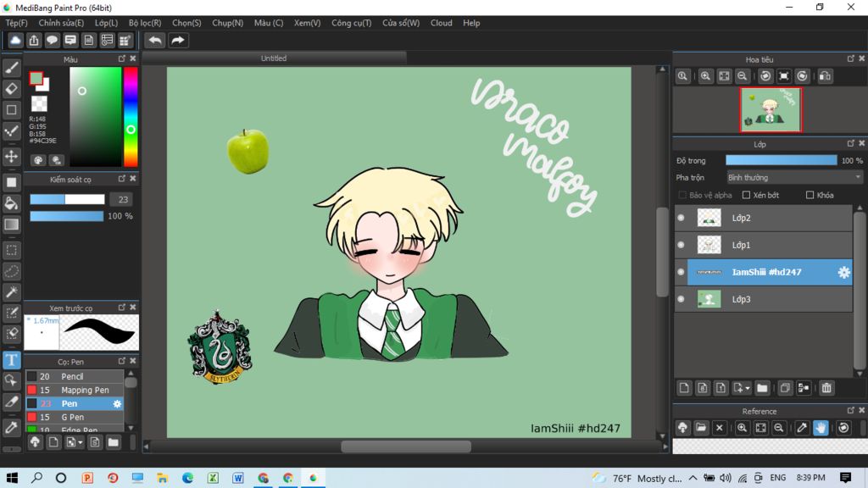Open Excel from the taskbar
Viewport: 868px width, 488px height.
pyautogui.click(x=213, y=478)
